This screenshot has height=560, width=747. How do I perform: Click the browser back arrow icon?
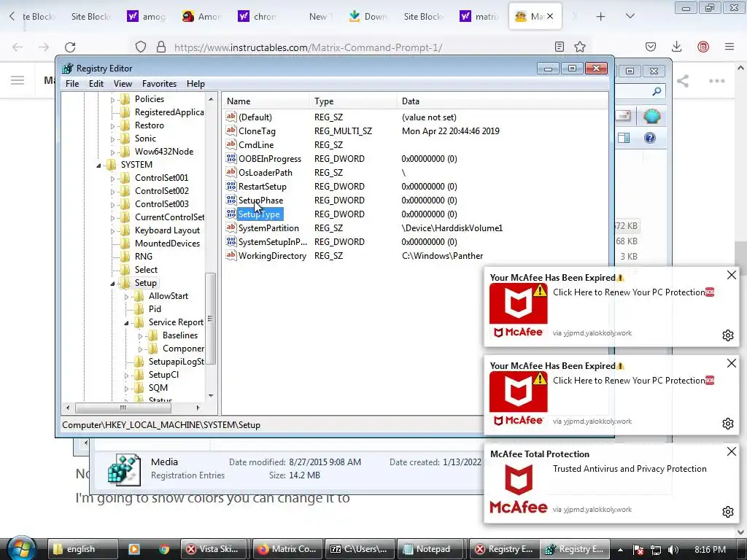pos(18,47)
